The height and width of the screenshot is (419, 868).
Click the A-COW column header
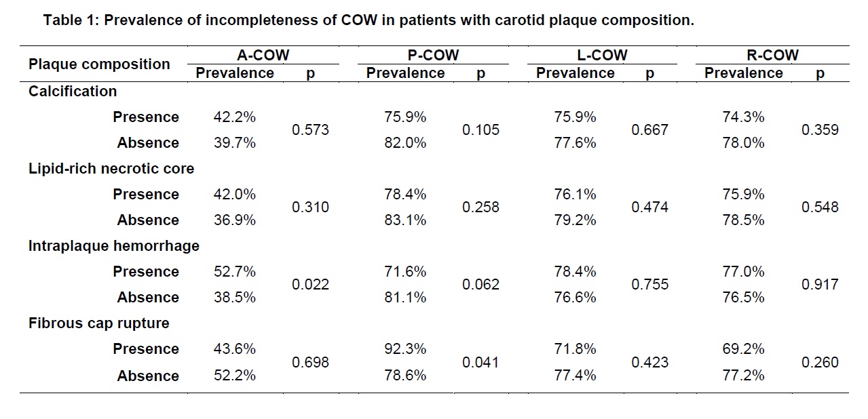(x=263, y=55)
